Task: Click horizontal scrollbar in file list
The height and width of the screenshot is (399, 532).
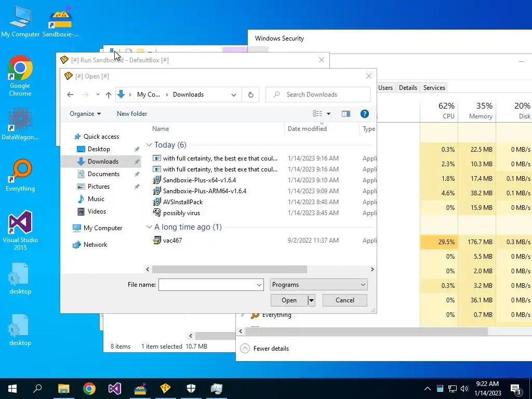Action: click(x=229, y=270)
